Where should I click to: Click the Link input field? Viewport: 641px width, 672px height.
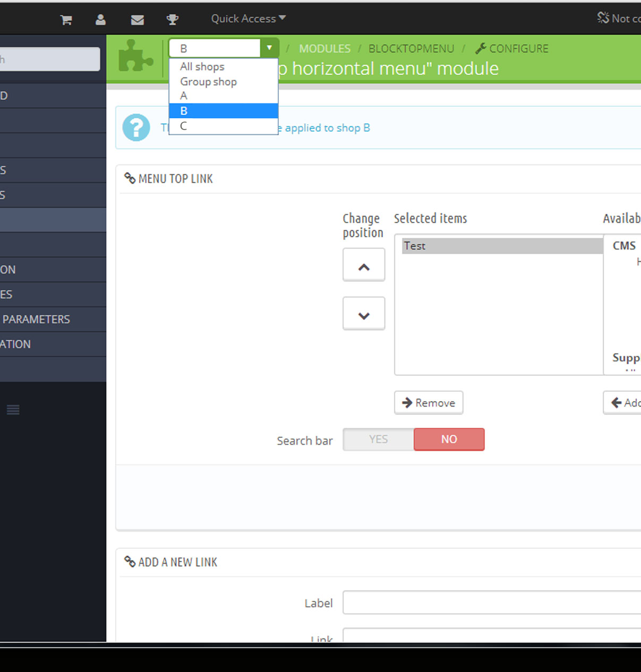[492, 635]
